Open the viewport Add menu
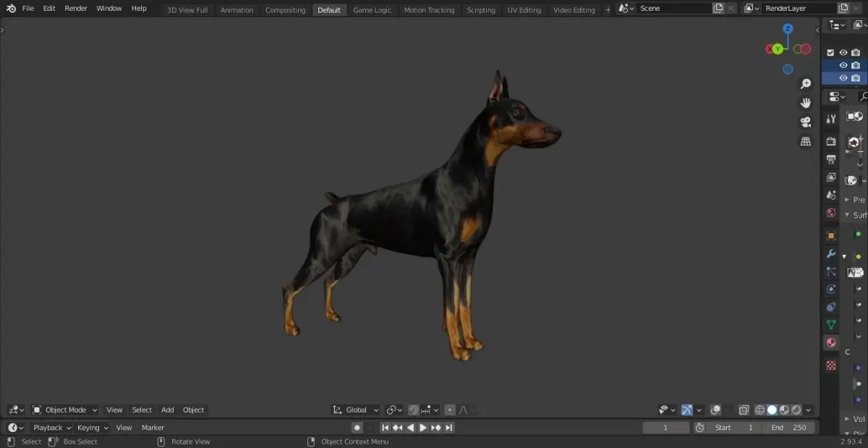Screen dimensions: 868x448 tap(167, 410)
